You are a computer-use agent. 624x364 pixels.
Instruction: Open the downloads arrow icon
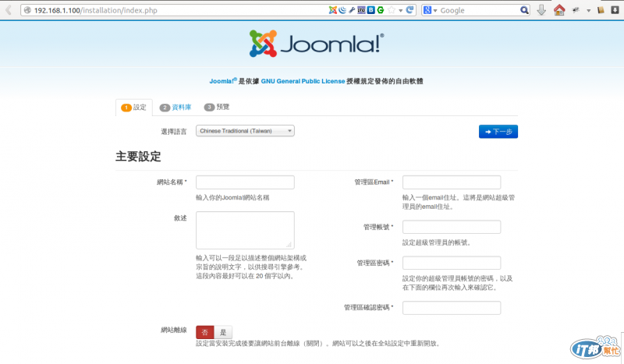541,10
